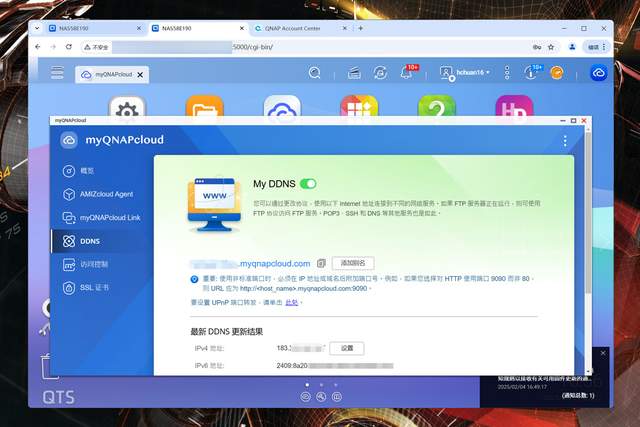Click the first round icon on QTS bottom bar

point(305,397)
